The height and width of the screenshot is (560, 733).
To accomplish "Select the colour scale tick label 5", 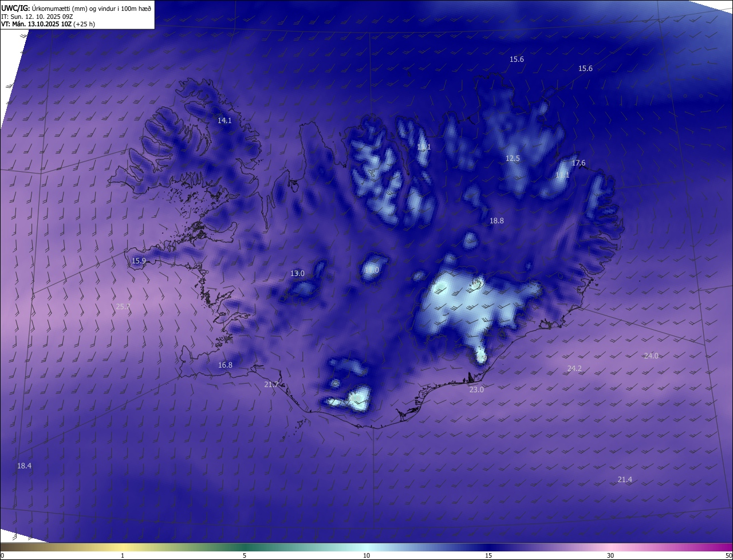I will pos(245,556).
